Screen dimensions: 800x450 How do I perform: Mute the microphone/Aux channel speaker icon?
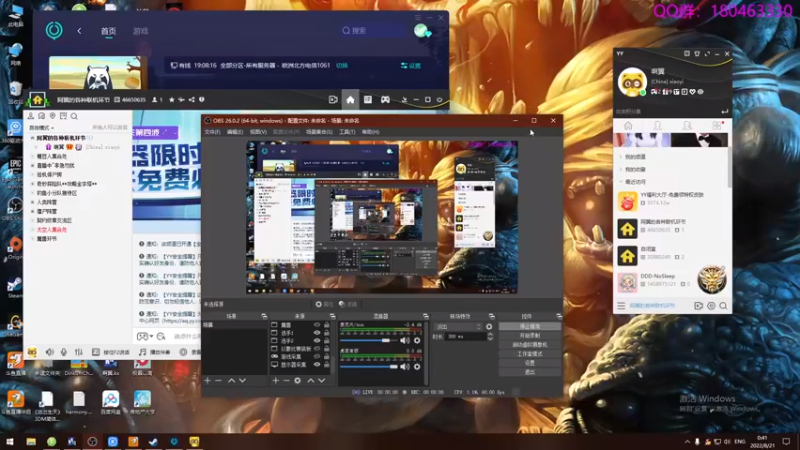pos(405,340)
